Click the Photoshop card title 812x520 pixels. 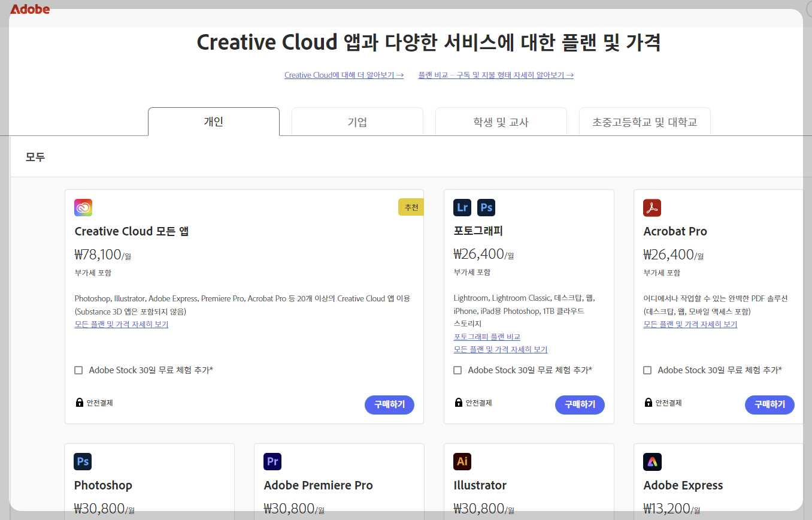click(103, 485)
